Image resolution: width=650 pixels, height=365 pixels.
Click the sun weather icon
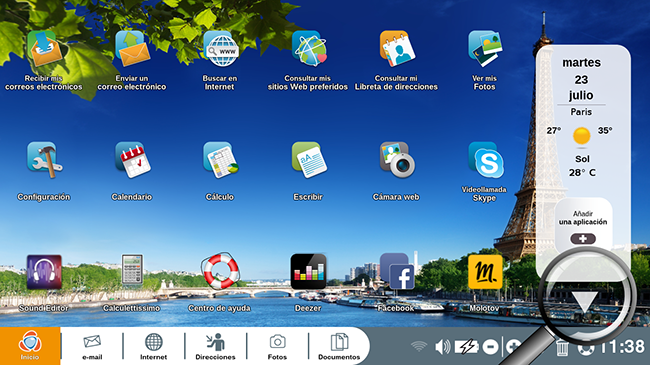[581, 136]
